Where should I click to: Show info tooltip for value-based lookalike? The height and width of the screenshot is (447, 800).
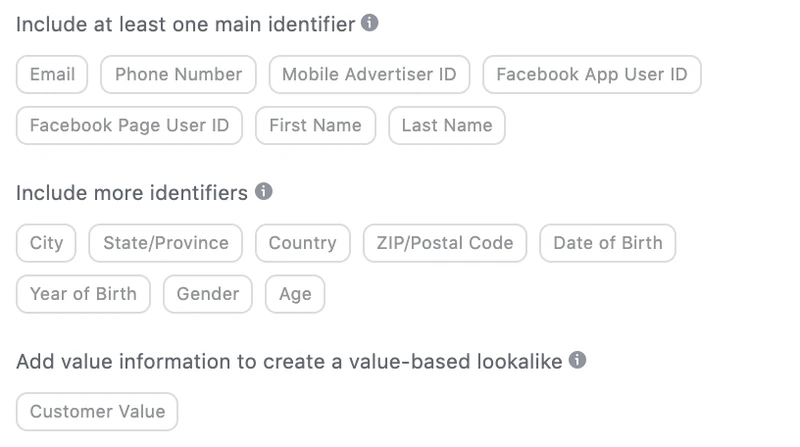tap(577, 360)
